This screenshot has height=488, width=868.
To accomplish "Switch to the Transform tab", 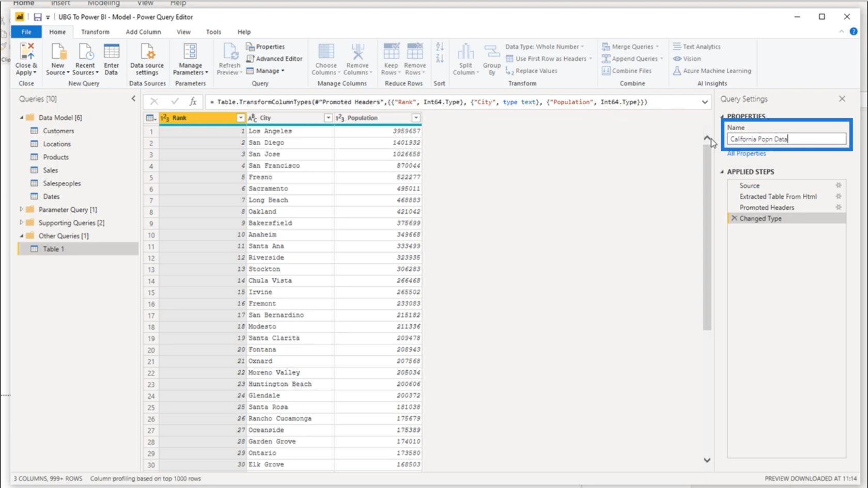I will 95,32.
